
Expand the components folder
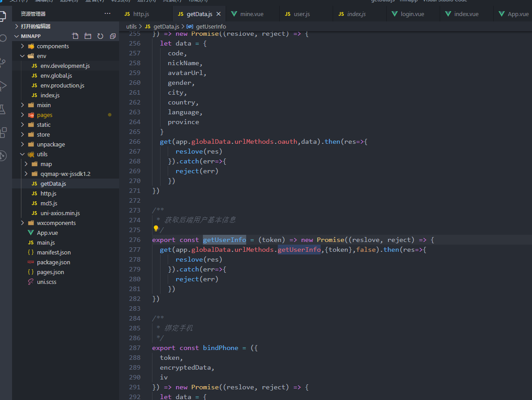point(66,46)
